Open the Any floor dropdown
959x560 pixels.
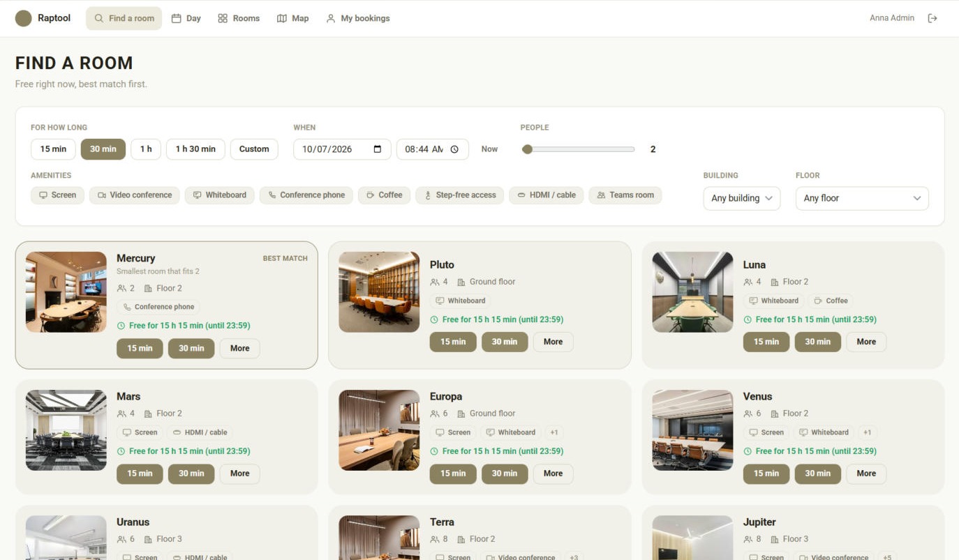tap(862, 198)
